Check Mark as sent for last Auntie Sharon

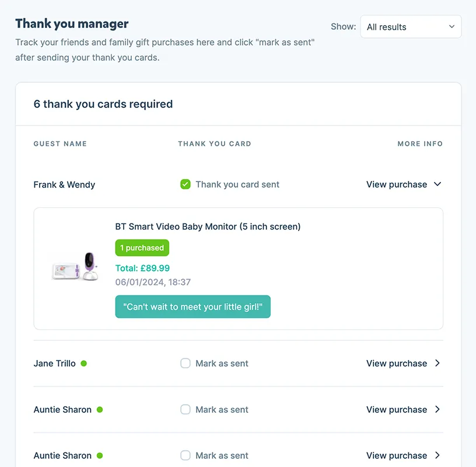point(185,455)
